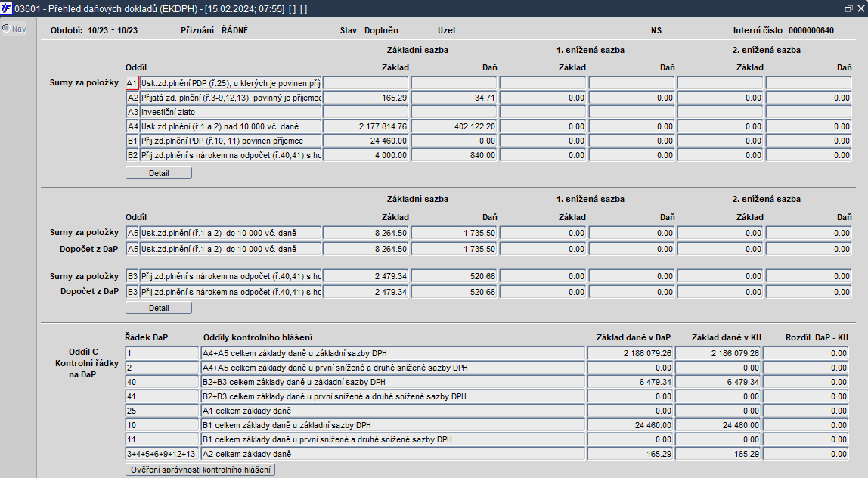Screen dimensions: 868x478
Task: Click A2 základ value 165.29 in sums
Action: (366, 98)
